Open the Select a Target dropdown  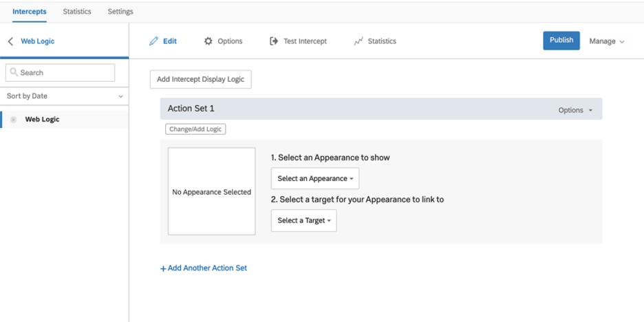click(303, 221)
